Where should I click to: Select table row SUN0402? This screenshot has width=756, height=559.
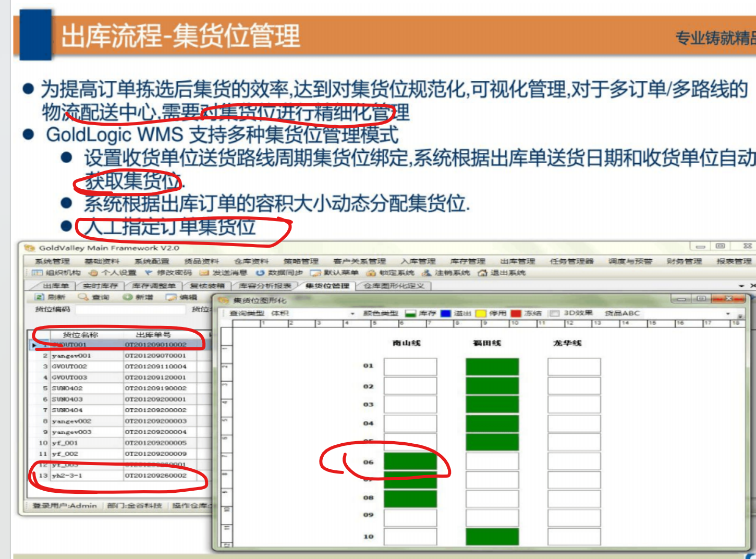pyautogui.click(x=120, y=388)
